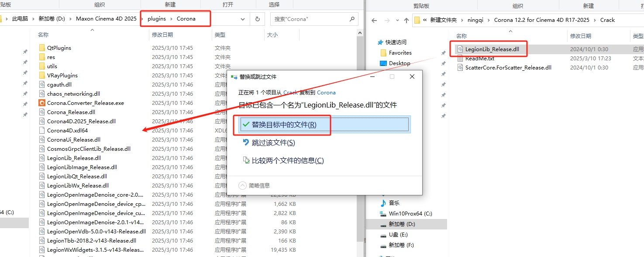The image size is (644, 257).
Task: Click Maxon Cinema 4D 2025 breadcrumb
Action: tap(106, 19)
